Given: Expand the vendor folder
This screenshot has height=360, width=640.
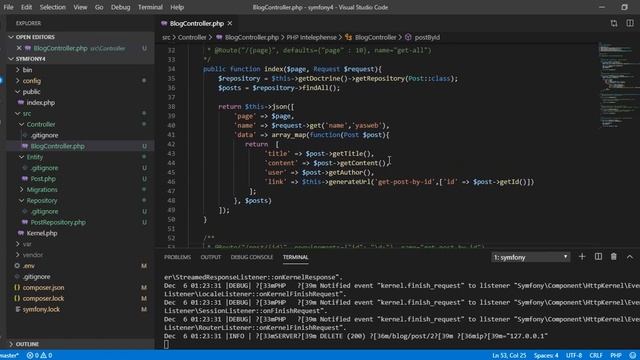Looking at the screenshot, I should (33, 255).
